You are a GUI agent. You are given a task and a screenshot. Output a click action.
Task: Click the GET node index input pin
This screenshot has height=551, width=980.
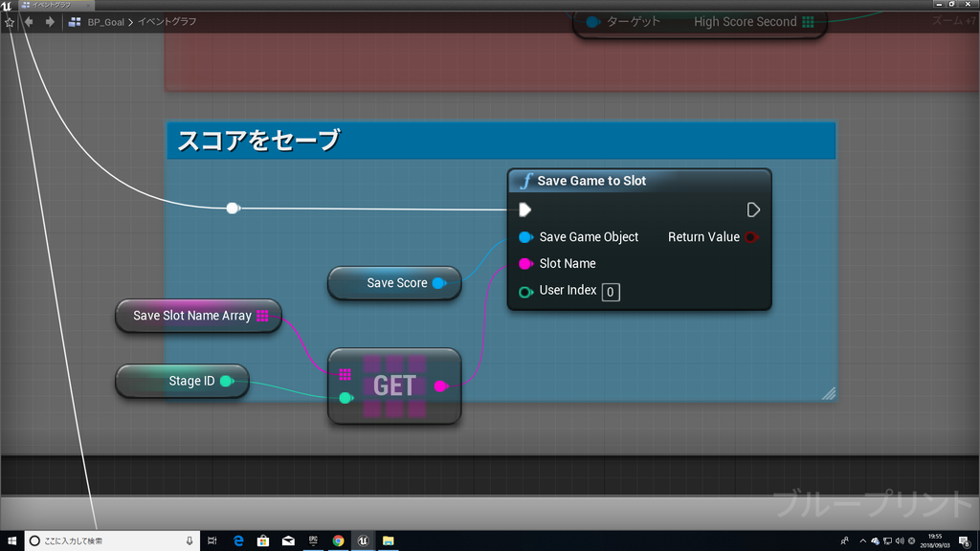click(345, 398)
